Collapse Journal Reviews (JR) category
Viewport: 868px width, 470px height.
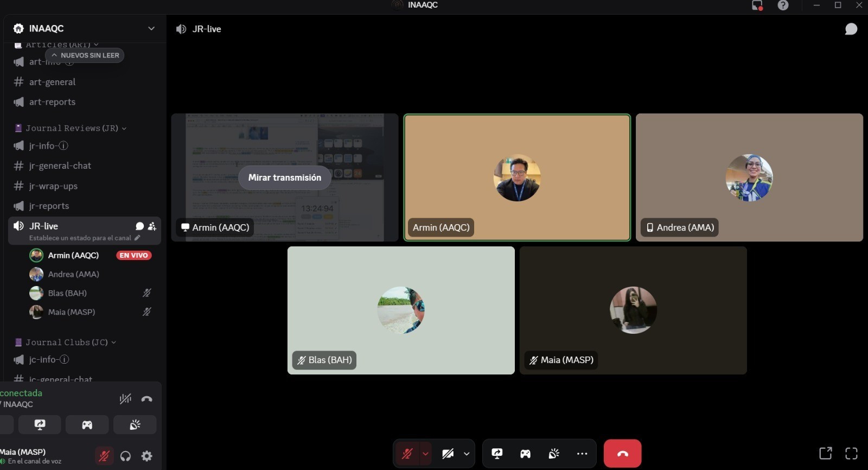[71, 128]
